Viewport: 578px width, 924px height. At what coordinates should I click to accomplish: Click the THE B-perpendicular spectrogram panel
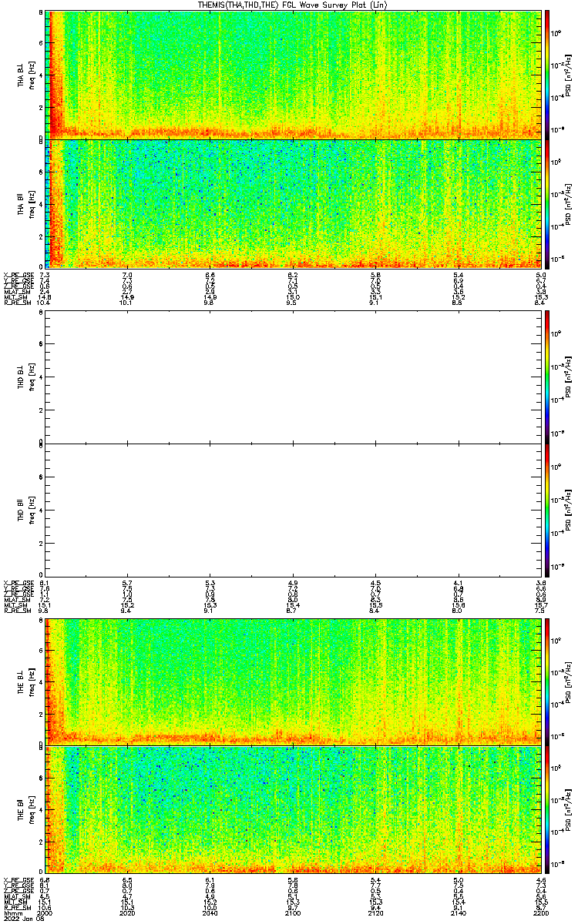(x=293, y=681)
